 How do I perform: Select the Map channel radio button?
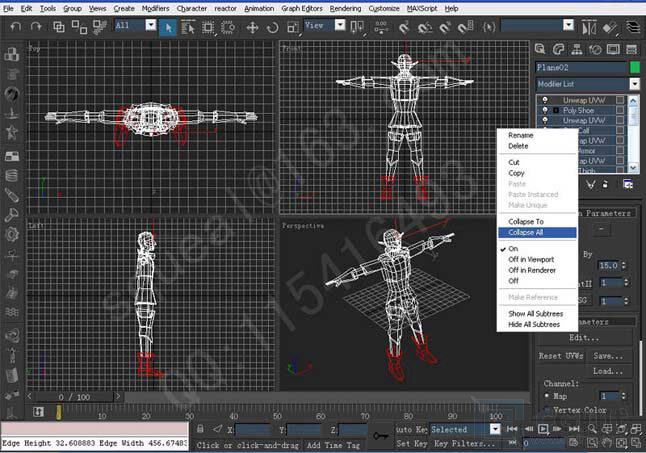(547, 396)
